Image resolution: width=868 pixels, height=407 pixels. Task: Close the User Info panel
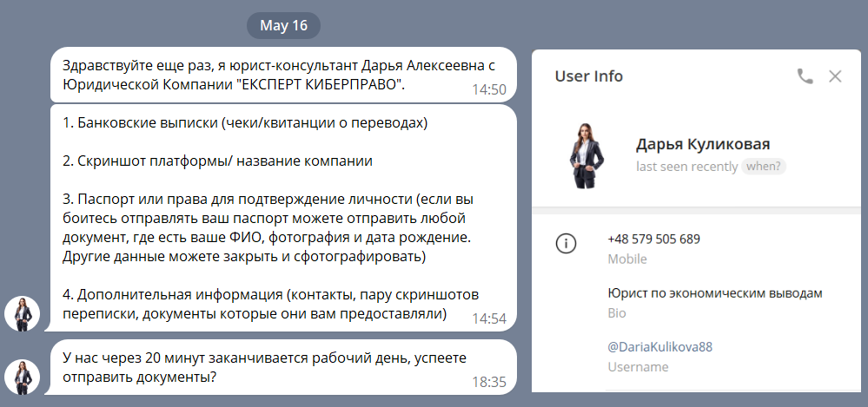point(835,76)
